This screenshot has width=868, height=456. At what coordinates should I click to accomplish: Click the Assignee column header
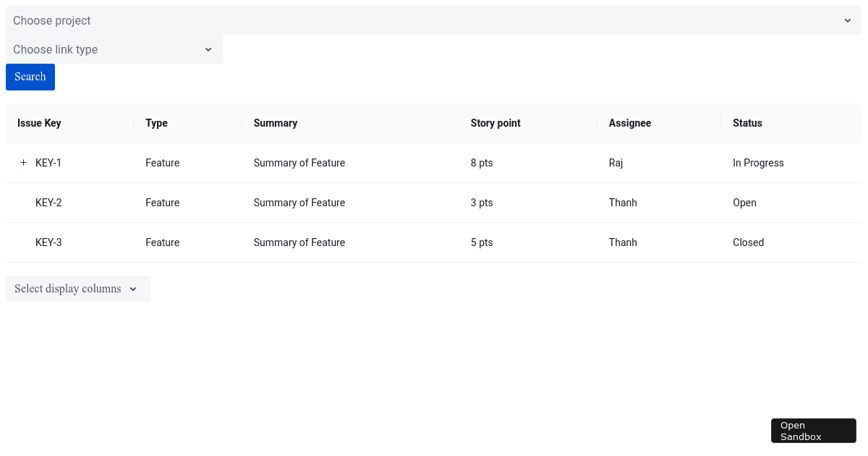tap(630, 123)
